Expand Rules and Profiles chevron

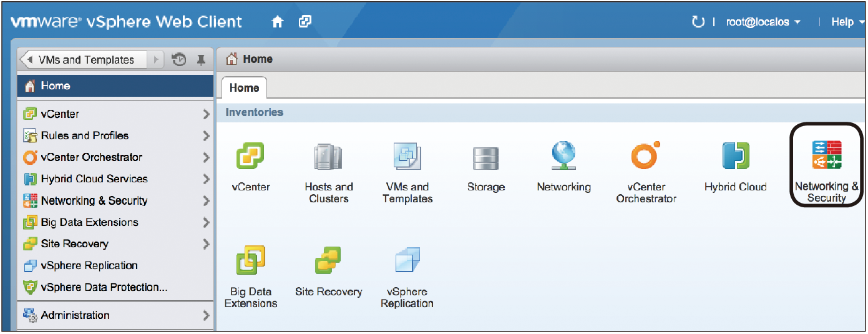pos(206,135)
